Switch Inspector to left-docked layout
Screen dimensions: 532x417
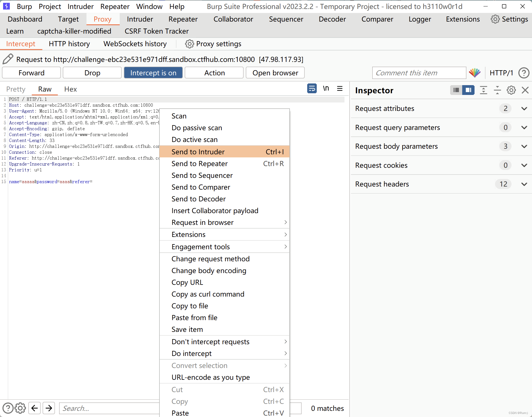click(456, 90)
